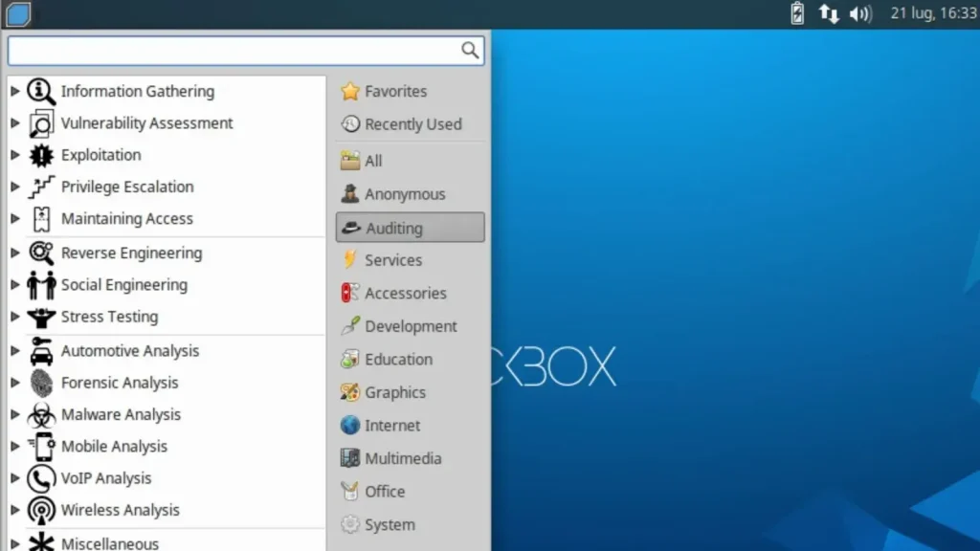Open the Multimedia category
980x551 pixels.
[410, 458]
